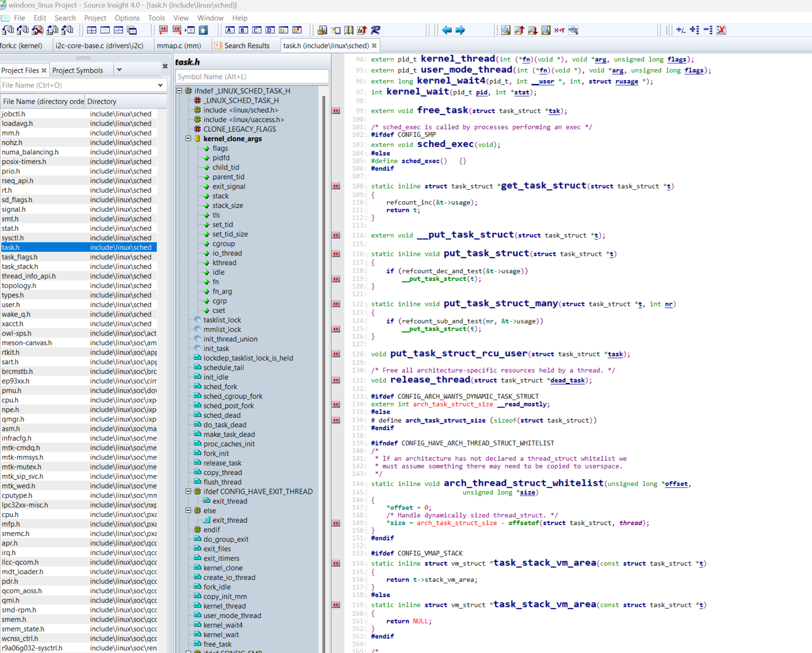This screenshot has width=812, height=653.
Task: Click the Search Web www icon
Action: pos(573,30)
